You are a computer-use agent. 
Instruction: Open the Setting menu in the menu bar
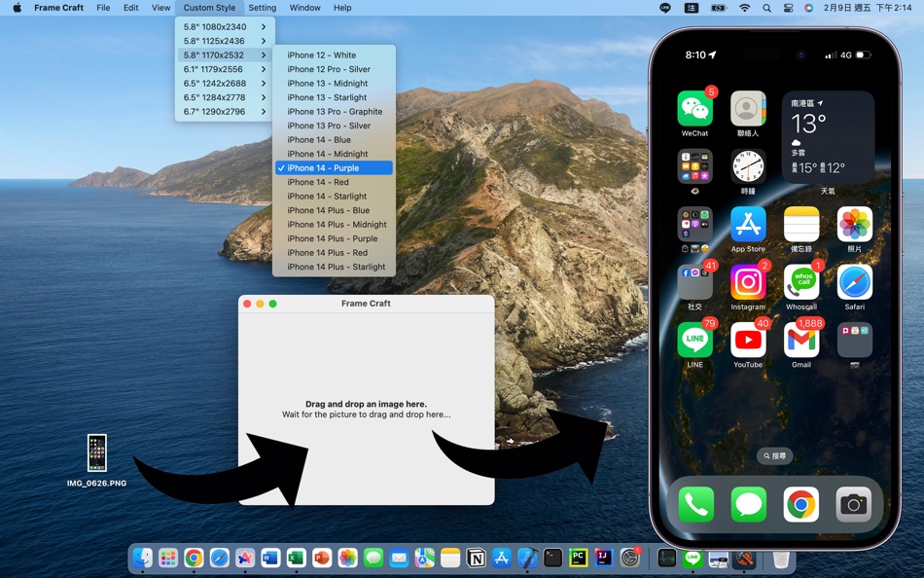click(262, 8)
